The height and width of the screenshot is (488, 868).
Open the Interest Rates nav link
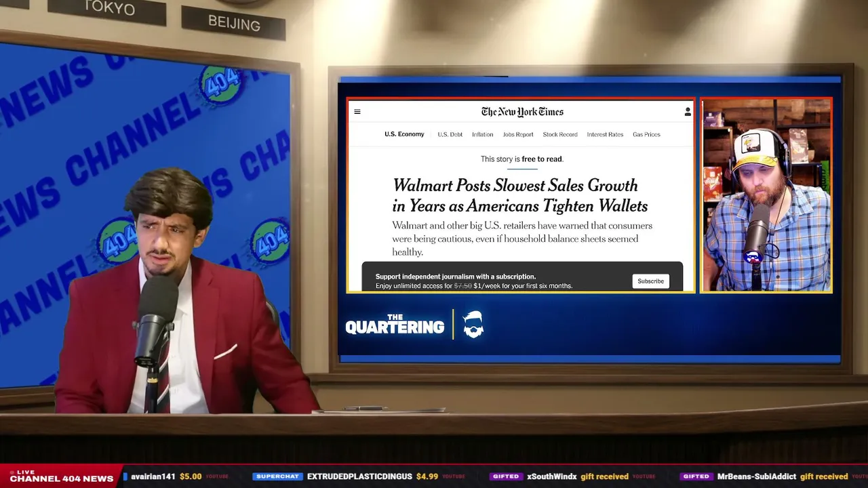coord(605,134)
